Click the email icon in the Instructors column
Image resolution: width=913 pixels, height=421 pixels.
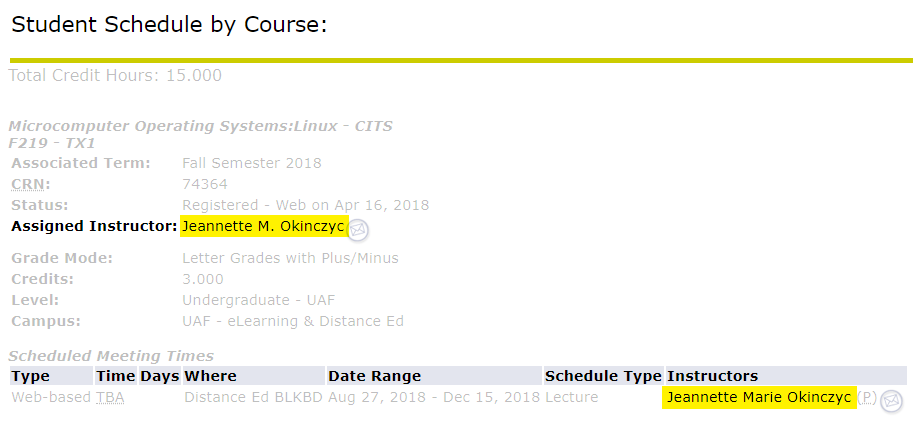tap(891, 401)
